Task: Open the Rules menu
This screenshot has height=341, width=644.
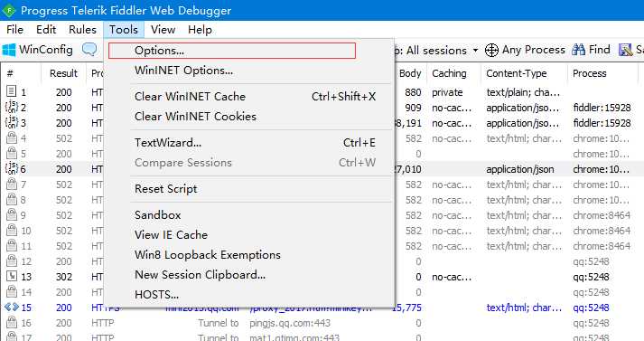Action: tap(82, 30)
